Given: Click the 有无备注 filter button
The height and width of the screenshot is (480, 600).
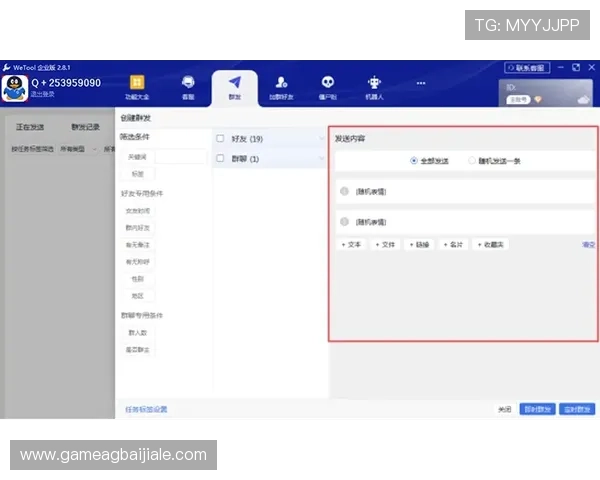Looking at the screenshot, I should (x=137, y=245).
